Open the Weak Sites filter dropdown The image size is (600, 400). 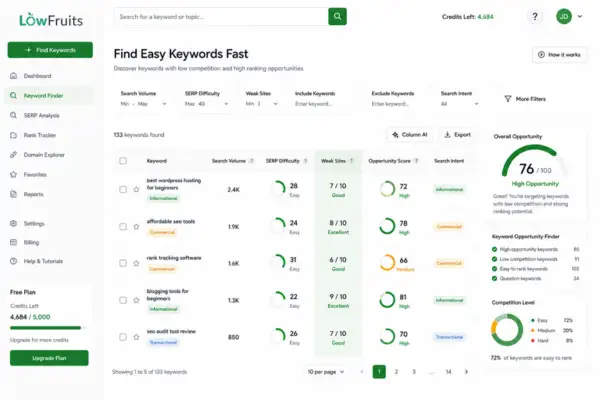[262, 104]
